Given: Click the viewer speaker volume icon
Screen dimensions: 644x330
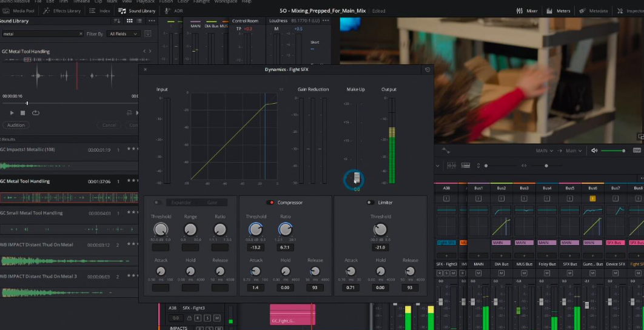Looking at the screenshot, I should point(594,150).
